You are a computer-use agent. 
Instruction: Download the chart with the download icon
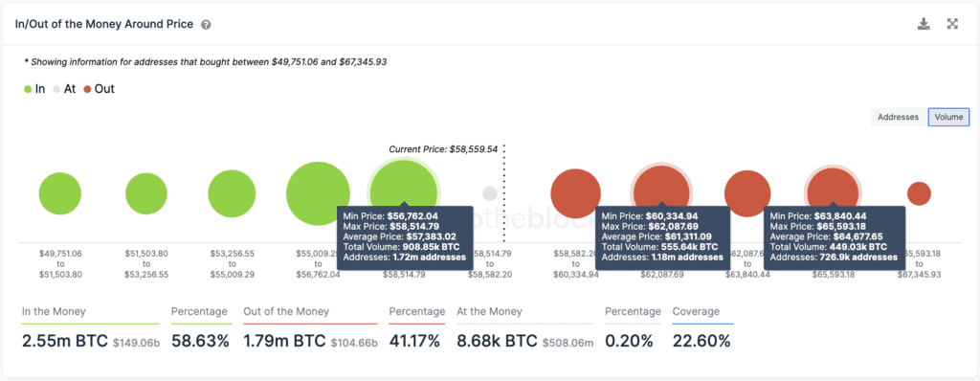pyautogui.click(x=924, y=24)
